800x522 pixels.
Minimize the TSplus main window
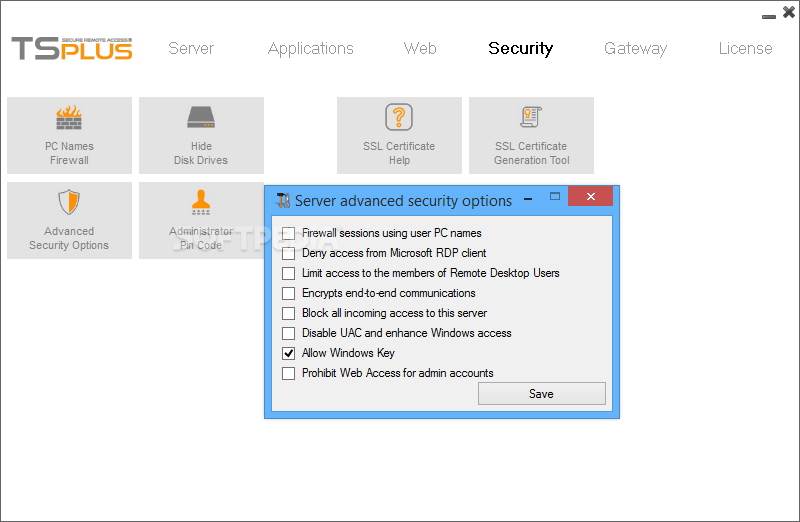pyautogui.click(x=768, y=17)
